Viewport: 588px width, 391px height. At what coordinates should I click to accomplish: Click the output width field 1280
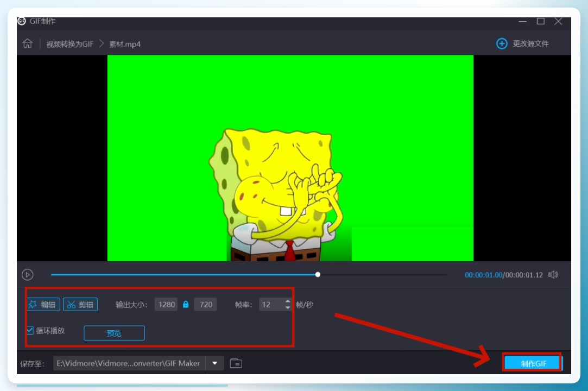click(x=166, y=304)
